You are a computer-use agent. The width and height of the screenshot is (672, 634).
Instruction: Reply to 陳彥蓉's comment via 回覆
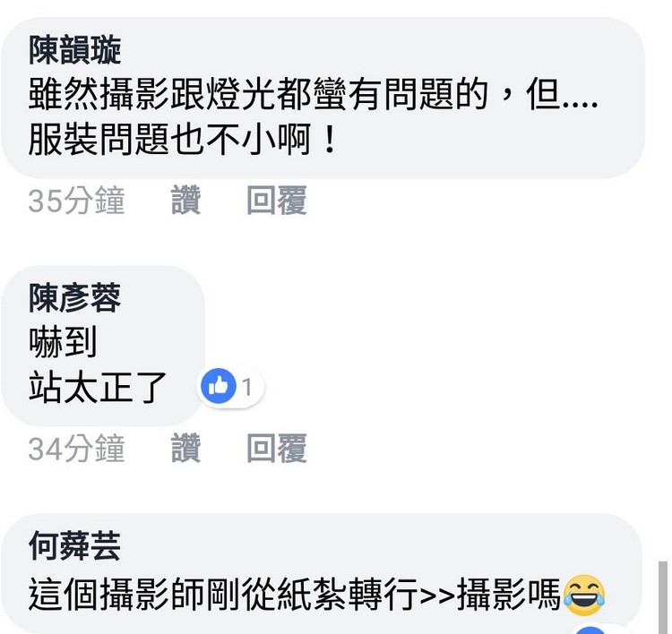[277, 448]
